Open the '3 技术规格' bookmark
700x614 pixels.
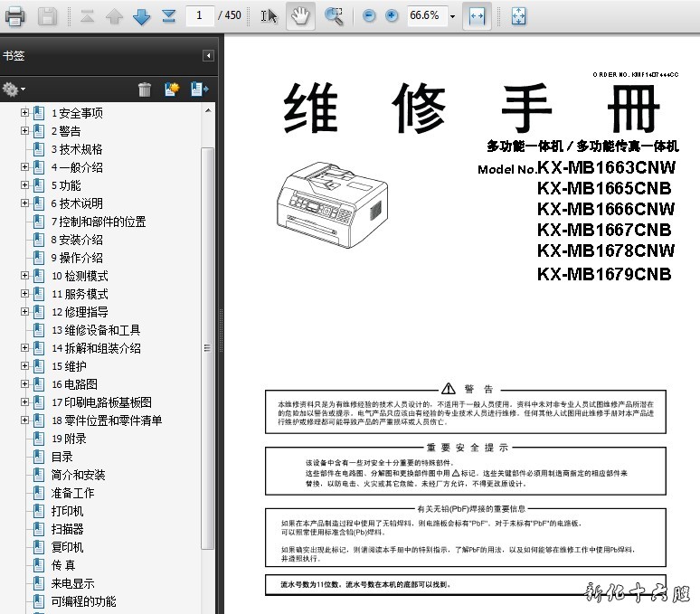(x=77, y=149)
